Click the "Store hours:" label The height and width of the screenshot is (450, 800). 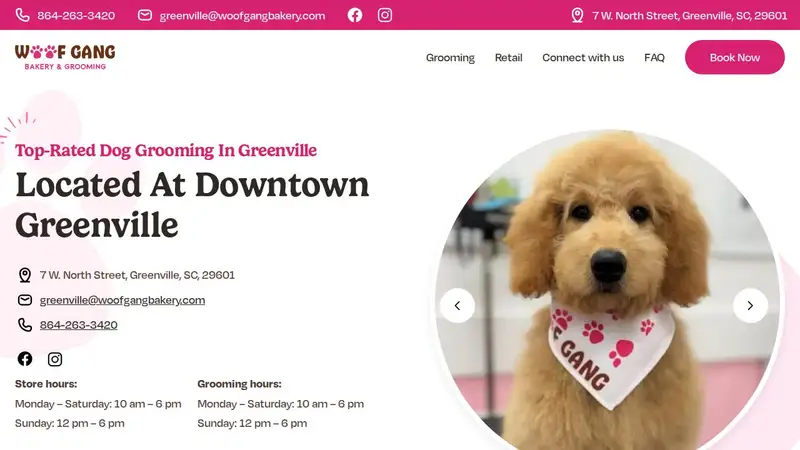(x=46, y=384)
